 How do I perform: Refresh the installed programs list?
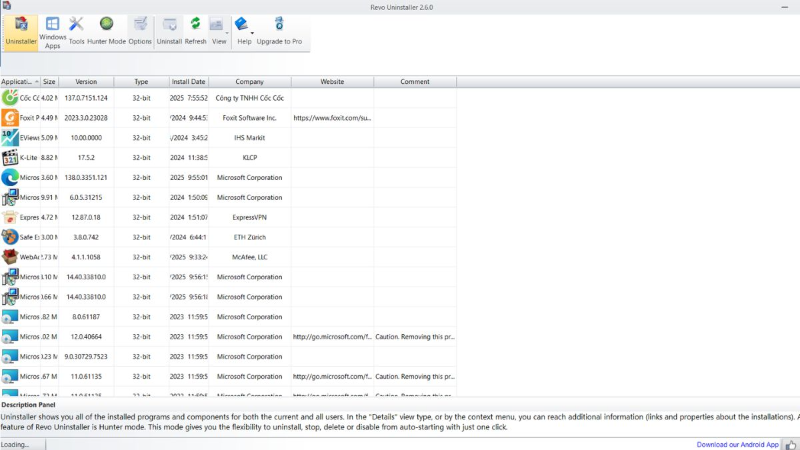pos(195,32)
